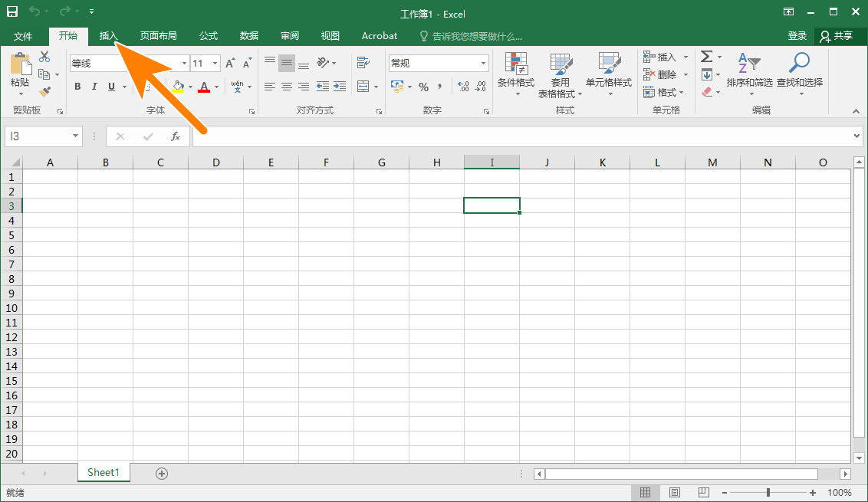Viewport: 868px width, 502px height.
Task: Click Increase Indent icon
Action: [x=340, y=87]
